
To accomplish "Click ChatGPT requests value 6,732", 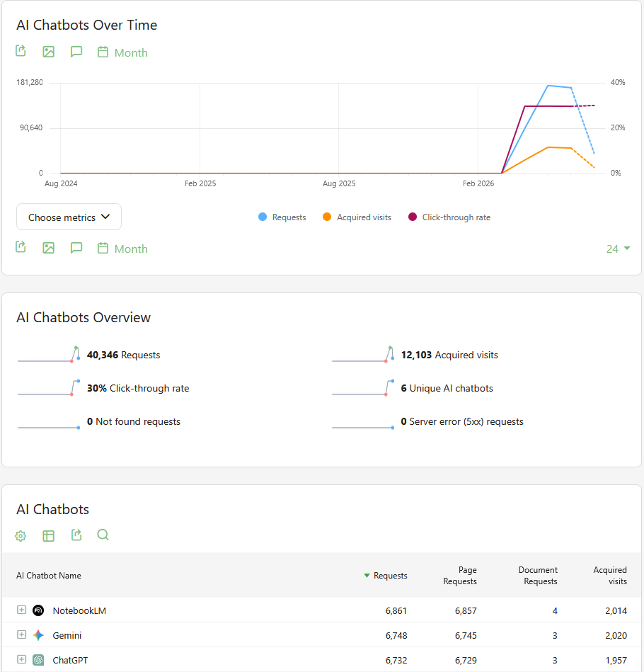I will point(396,661).
